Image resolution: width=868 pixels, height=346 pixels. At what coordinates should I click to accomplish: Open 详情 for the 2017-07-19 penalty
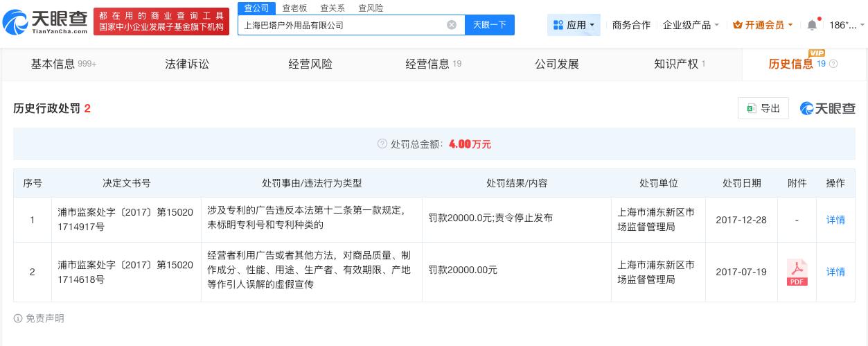pyautogui.click(x=835, y=272)
